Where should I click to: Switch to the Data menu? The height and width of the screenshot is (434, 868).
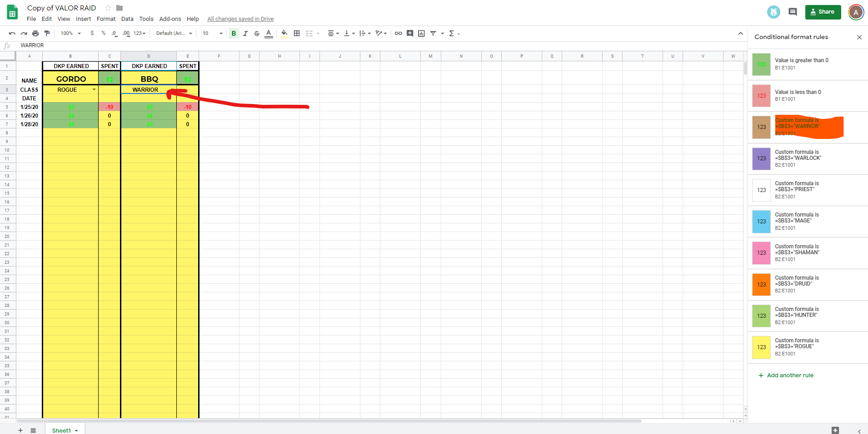(x=127, y=19)
